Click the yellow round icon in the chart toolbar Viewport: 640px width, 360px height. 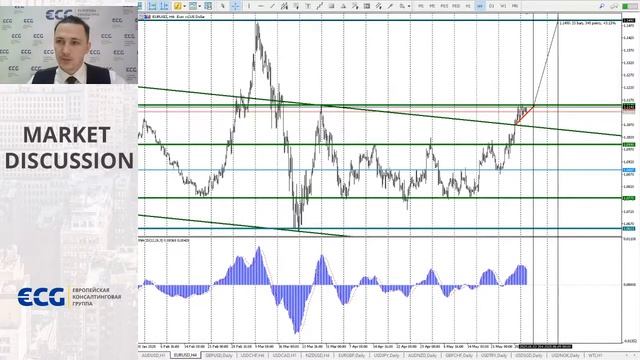coord(178,6)
